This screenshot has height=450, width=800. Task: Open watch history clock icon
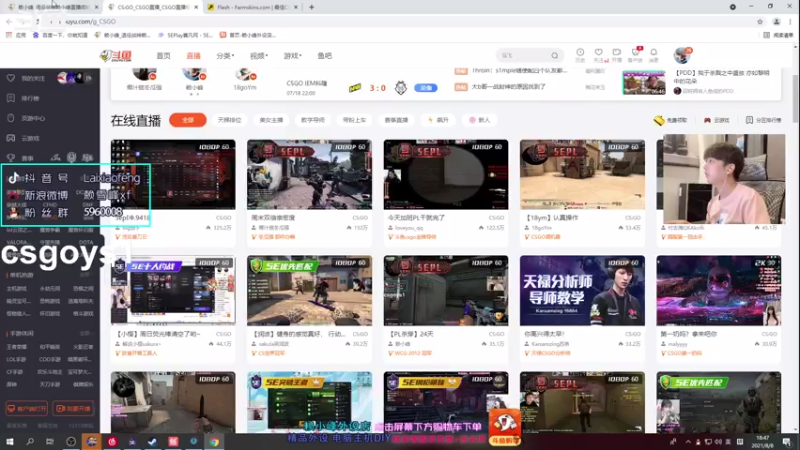click(x=580, y=55)
